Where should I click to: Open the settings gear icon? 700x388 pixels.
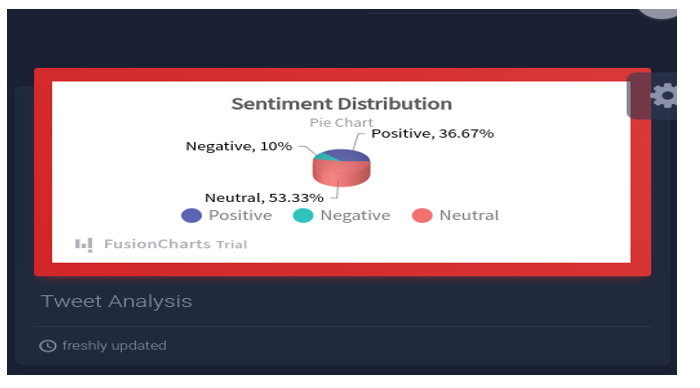[663, 96]
